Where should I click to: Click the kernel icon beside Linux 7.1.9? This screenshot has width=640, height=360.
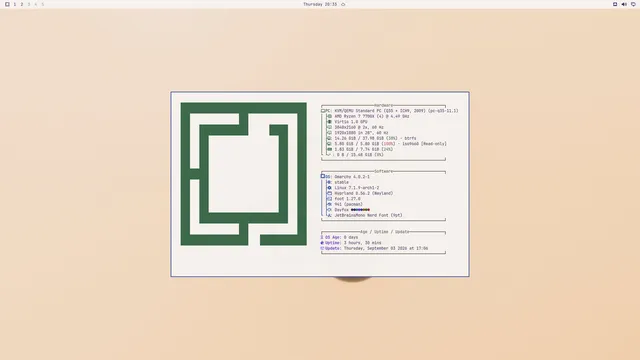[329, 188]
